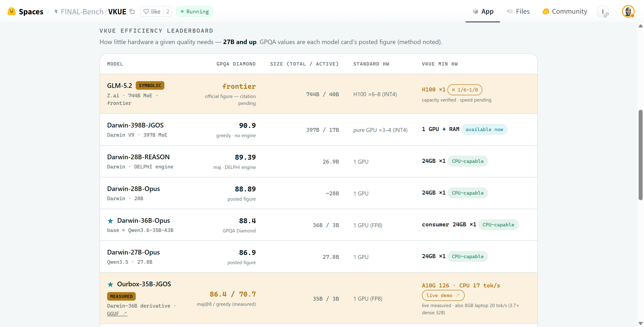Click CPU-capable badge in Darwin-28B-Opus row
Viewport: 644px width, 327px height.
click(x=468, y=193)
